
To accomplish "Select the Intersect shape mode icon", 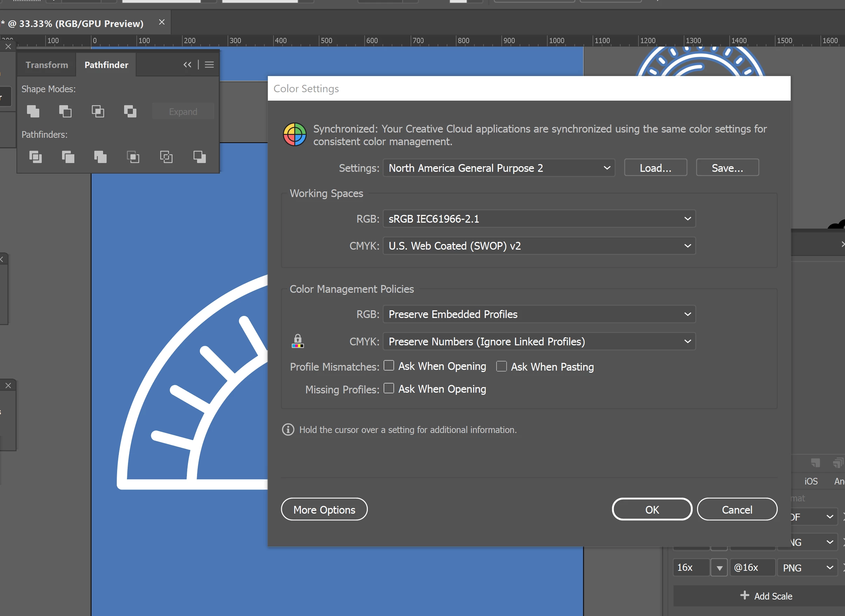I will pyautogui.click(x=98, y=111).
